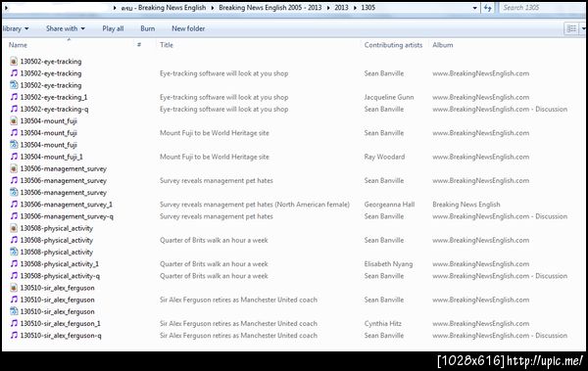
Task: Open the library dropdown in the toolbar
Action: coord(15,28)
